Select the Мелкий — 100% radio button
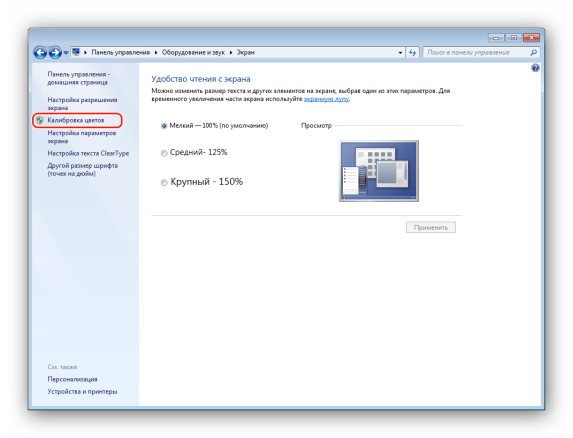 point(164,126)
